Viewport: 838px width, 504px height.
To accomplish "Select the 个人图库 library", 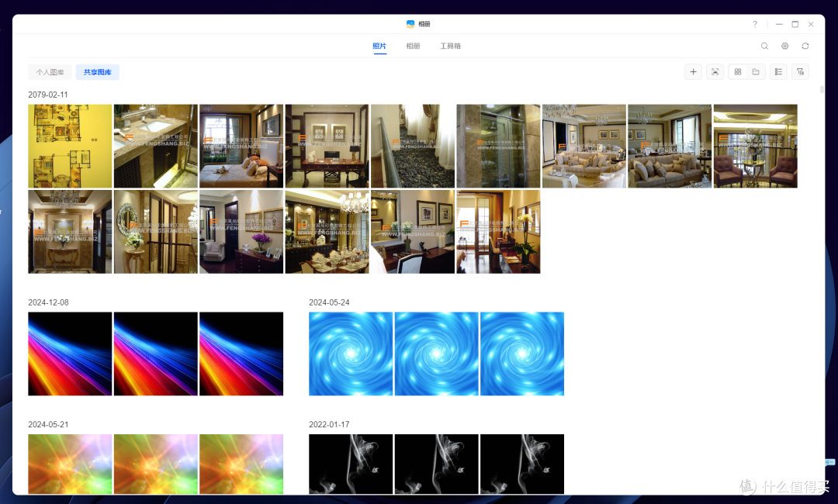I will [50, 72].
